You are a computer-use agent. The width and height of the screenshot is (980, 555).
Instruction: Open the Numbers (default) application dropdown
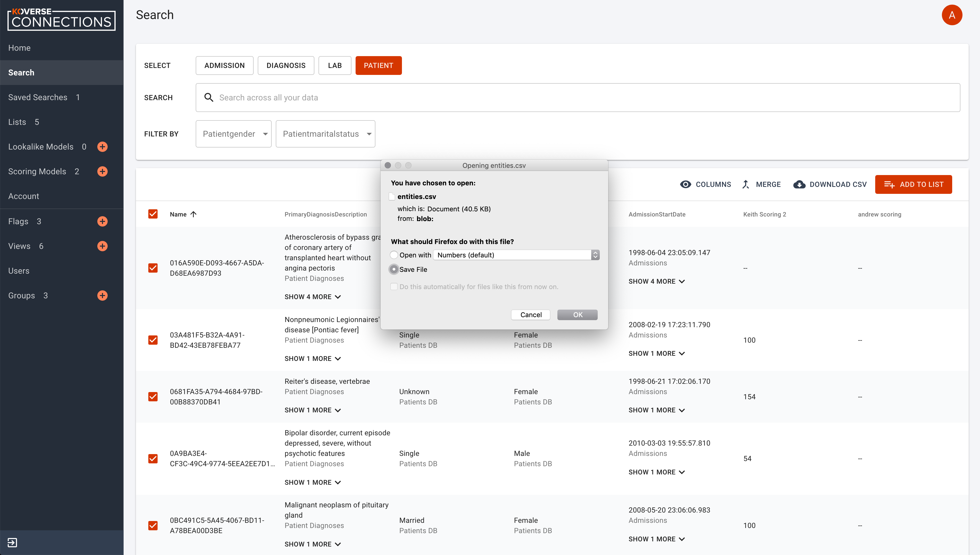coord(517,255)
